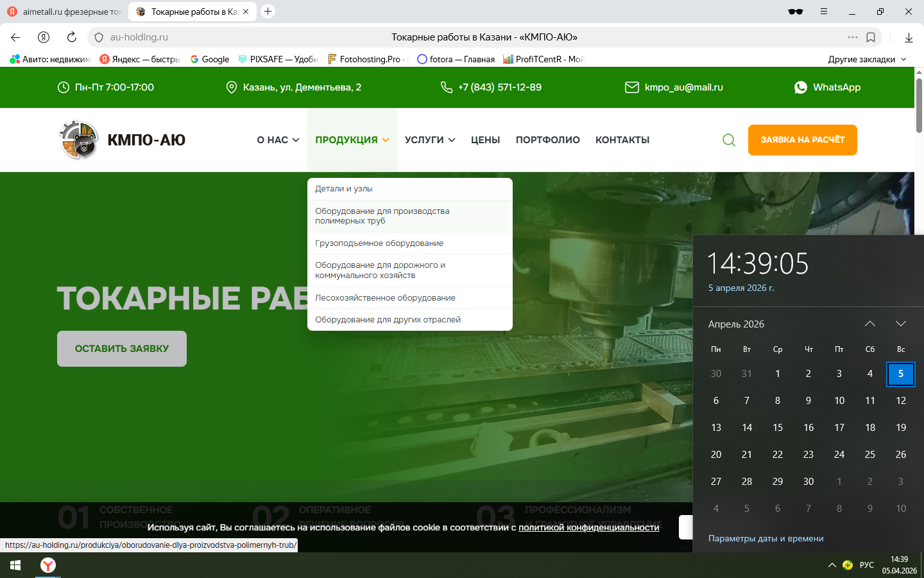
Task: Click Yandex Browser taskbar icon
Action: pyautogui.click(x=48, y=565)
